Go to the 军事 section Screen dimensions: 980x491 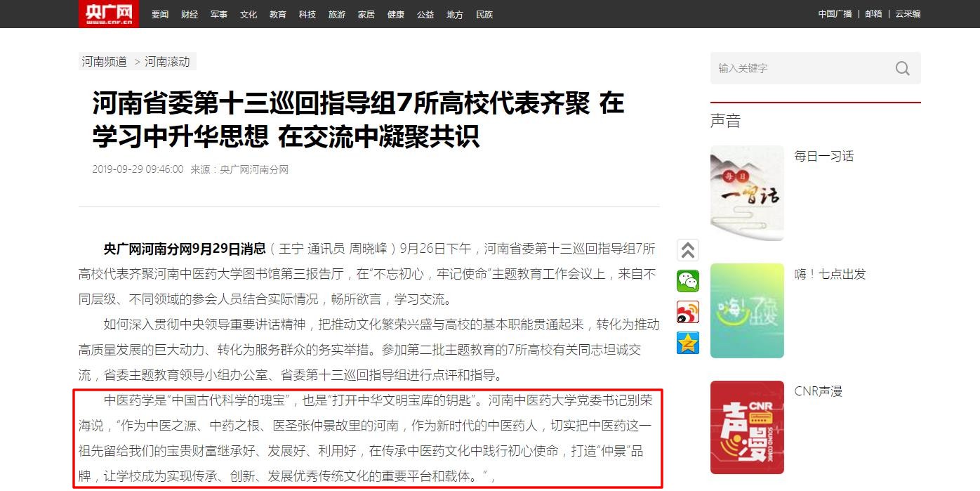(x=219, y=14)
